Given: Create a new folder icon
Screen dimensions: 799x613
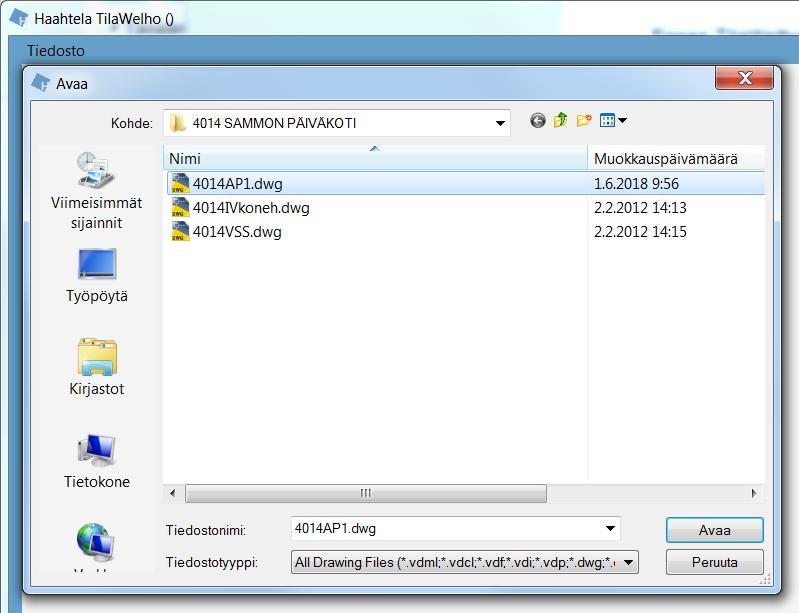Looking at the screenshot, I should (x=584, y=121).
